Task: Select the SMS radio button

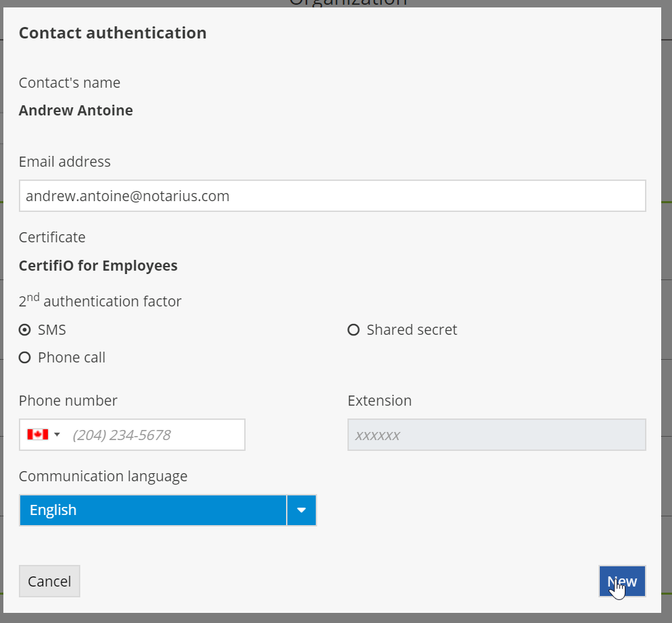Action: (25, 330)
